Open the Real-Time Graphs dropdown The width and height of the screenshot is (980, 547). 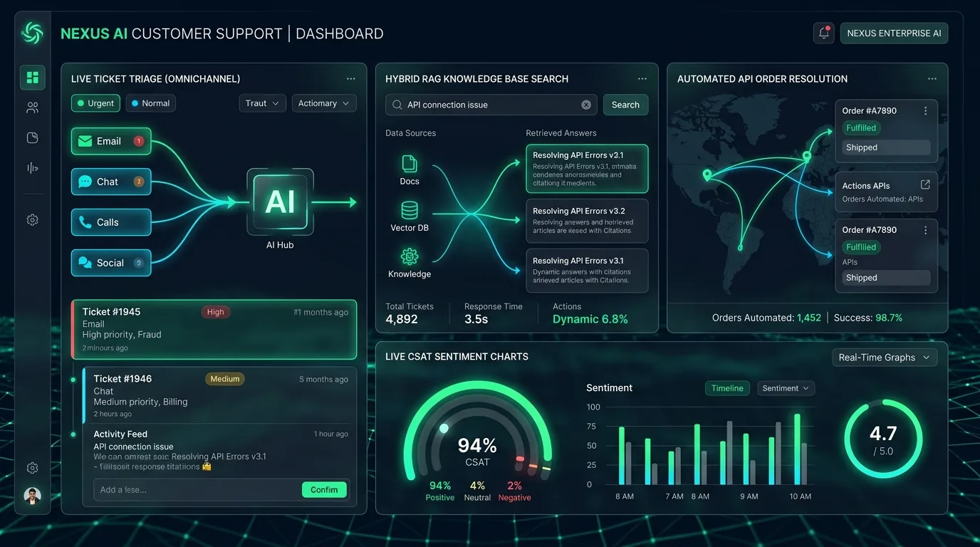[x=885, y=358]
